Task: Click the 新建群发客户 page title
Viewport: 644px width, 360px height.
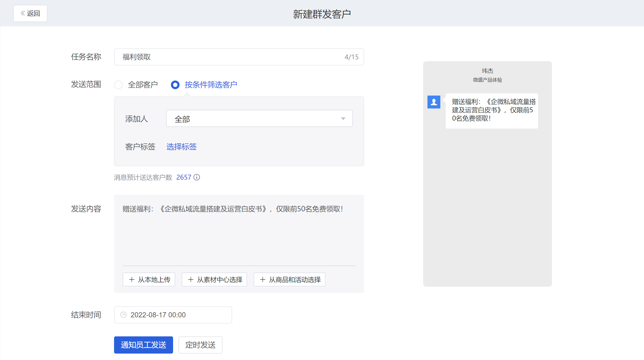Action: coord(322,14)
